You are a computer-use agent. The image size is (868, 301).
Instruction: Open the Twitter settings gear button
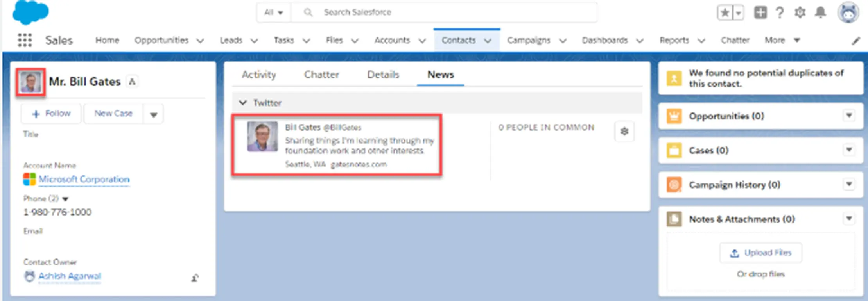(624, 132)
